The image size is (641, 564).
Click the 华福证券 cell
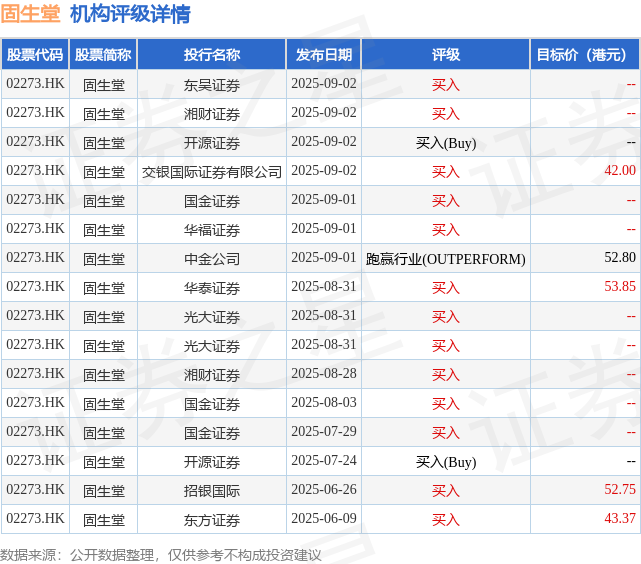[x=212, y=230]
